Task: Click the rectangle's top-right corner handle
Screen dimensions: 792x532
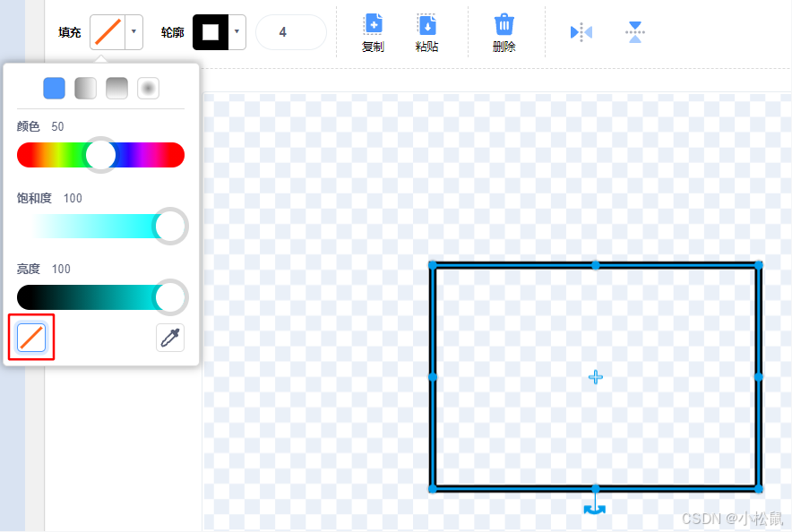Action: (759, 265)
